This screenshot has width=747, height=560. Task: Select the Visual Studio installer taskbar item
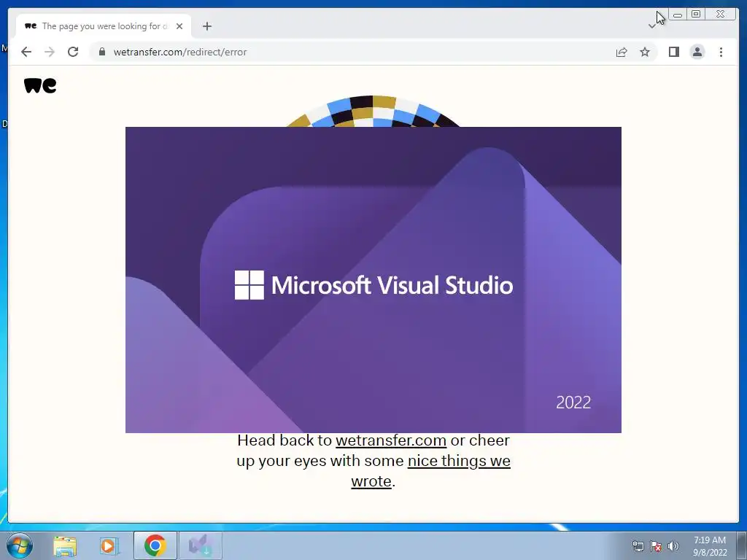point(200,545)
